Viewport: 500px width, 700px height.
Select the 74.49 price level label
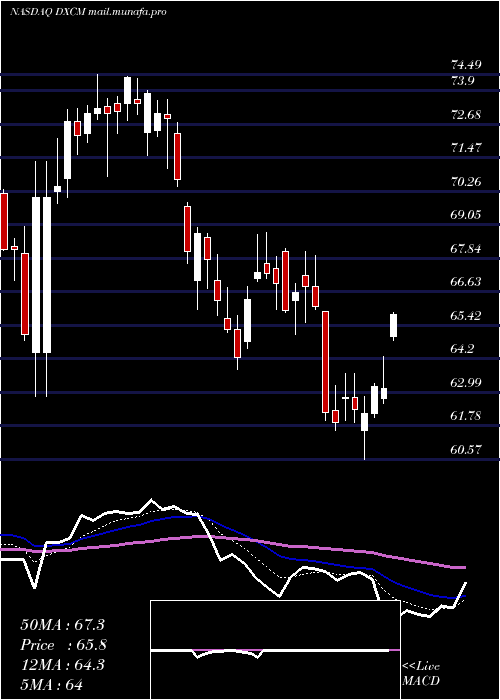[x=467, y=65]
